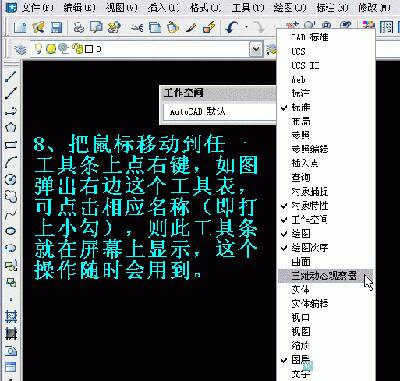The height and width of the screenshot is (381, 400).
Task: Click the Save icon in standard toolbar
Action: (57, 27)
